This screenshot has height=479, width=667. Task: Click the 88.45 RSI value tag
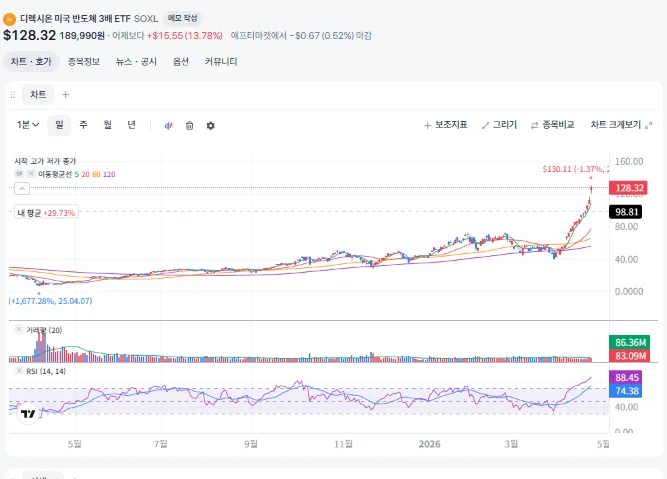[x=626, y=377]
